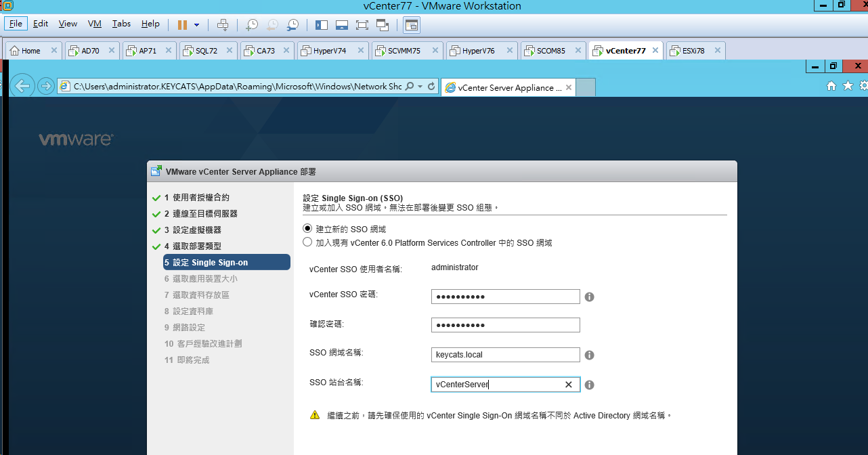Click the 確認密碼 password field
Viewport: 868px width, 455px height.
tap(506, 325)
